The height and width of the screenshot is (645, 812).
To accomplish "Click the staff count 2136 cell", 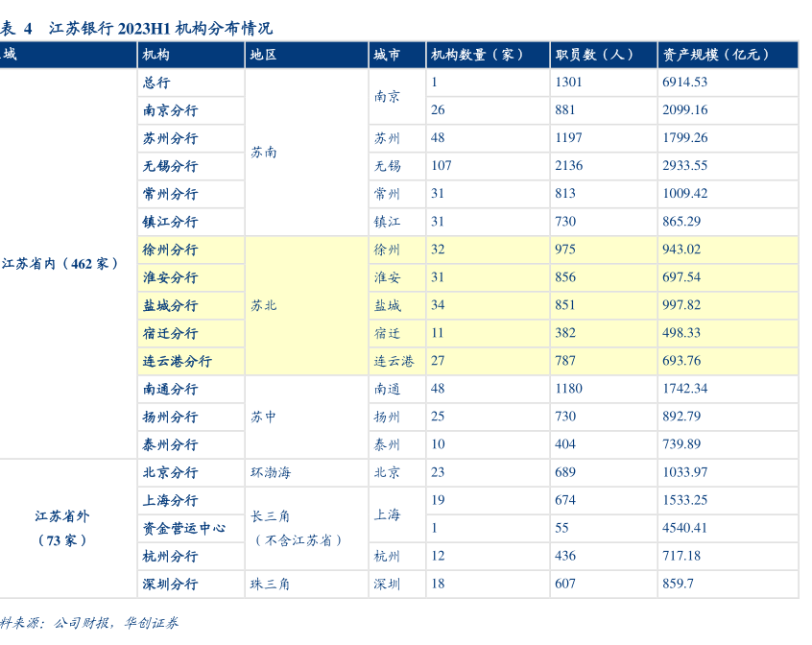I will (x=568, y=166).
